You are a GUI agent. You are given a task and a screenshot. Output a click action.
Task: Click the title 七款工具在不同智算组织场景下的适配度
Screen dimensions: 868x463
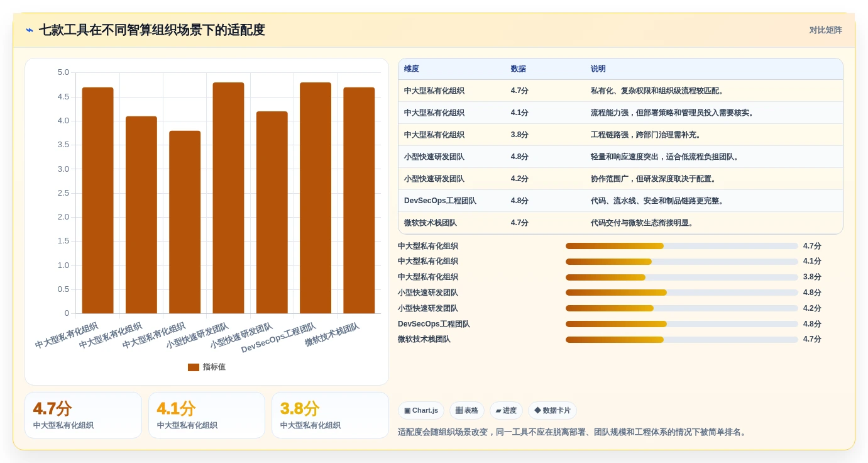[x=152, y=30]
